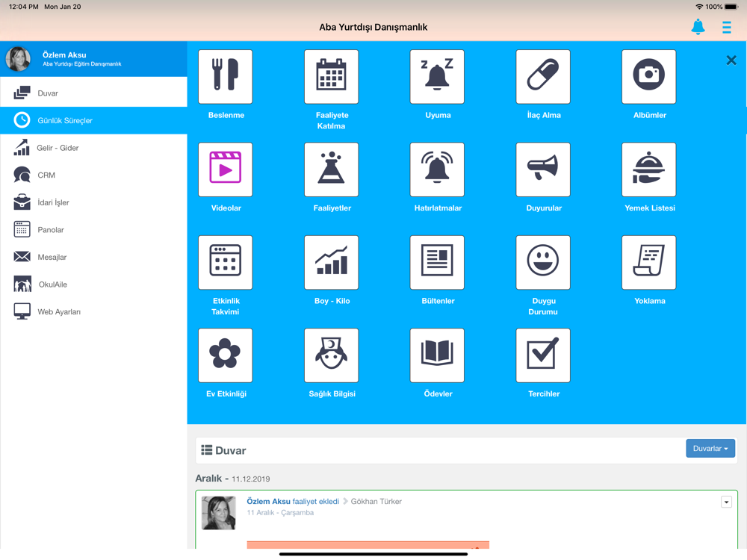Select Günlük Süreçler sidebar item

point(93,120)
